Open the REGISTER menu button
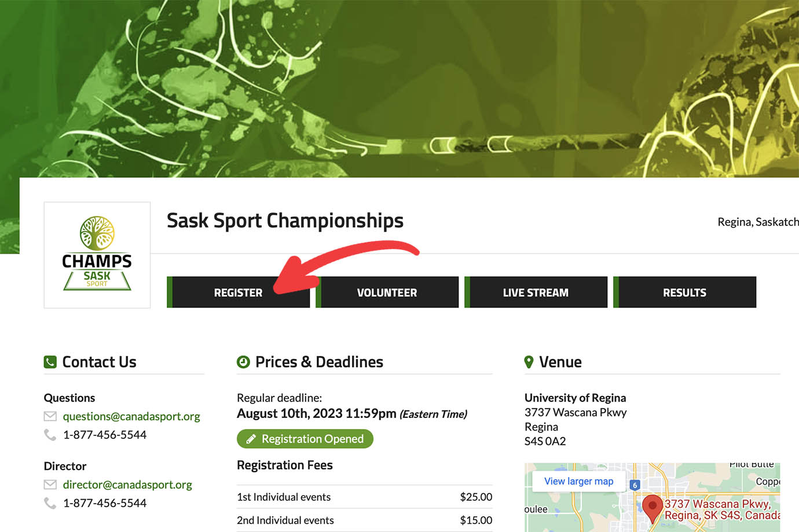 point(238,292)
